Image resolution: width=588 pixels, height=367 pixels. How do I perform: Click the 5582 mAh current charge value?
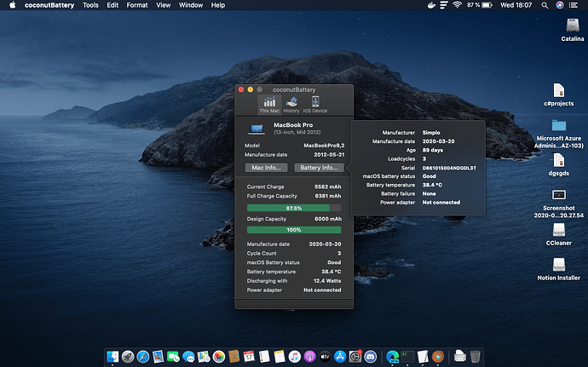coord(328,186)
